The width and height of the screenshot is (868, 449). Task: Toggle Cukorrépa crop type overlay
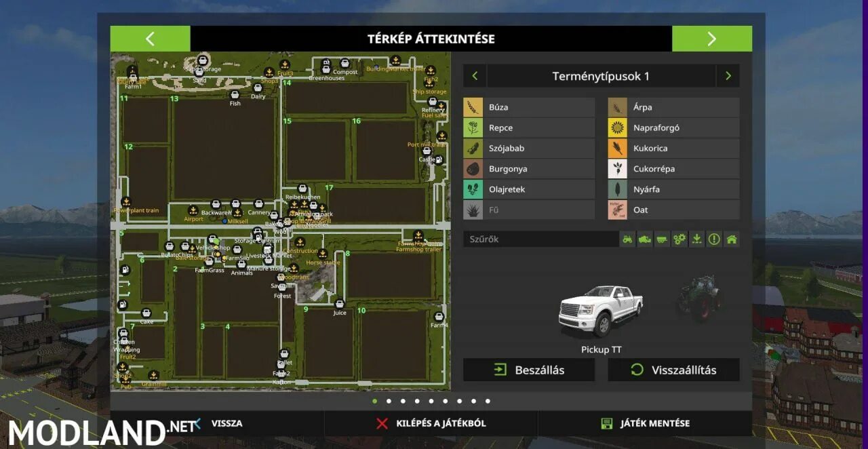pos(673,169)
